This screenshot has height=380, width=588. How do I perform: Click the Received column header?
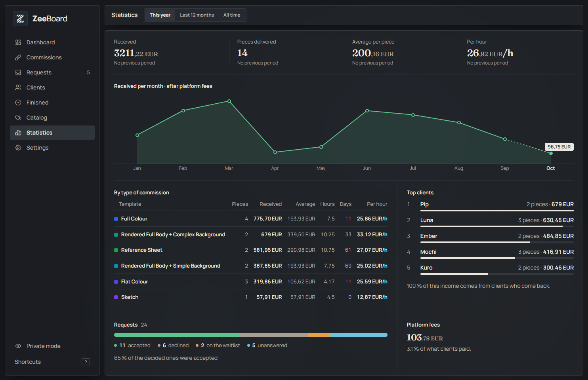[x=271, y=204]
